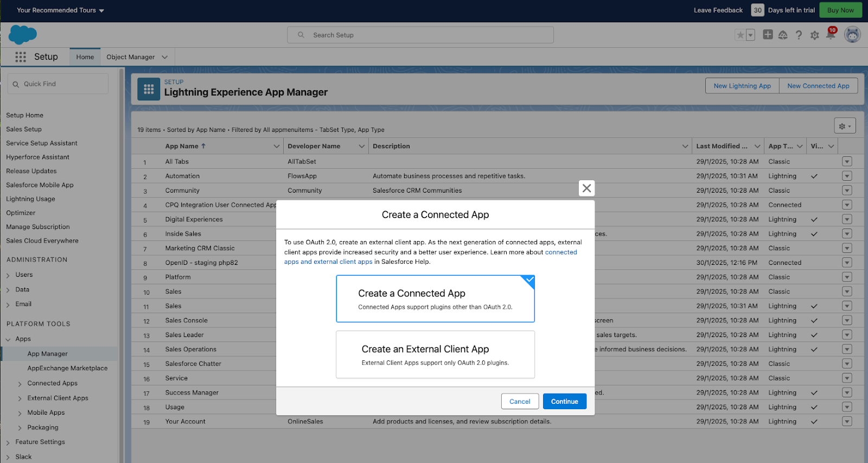
Task: Click the list view settings gear
Action: pyautogui.click(x=845, y=126)
